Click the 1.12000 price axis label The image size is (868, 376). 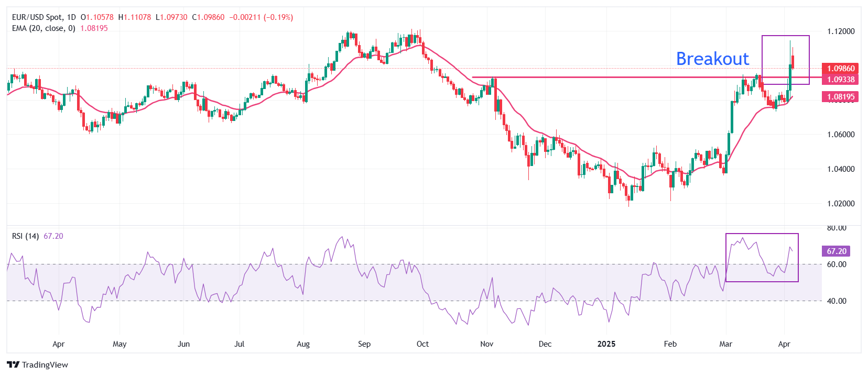coord(841,31)
